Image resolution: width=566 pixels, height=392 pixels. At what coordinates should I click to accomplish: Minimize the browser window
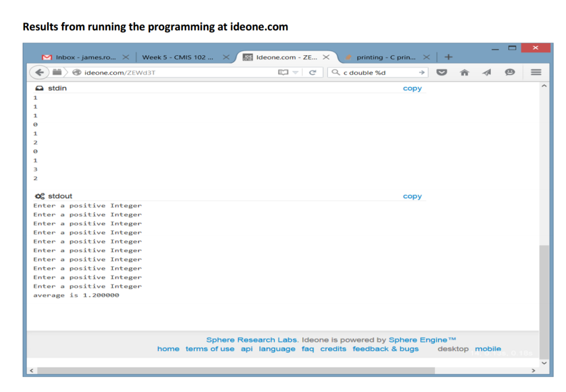point(495,49)
